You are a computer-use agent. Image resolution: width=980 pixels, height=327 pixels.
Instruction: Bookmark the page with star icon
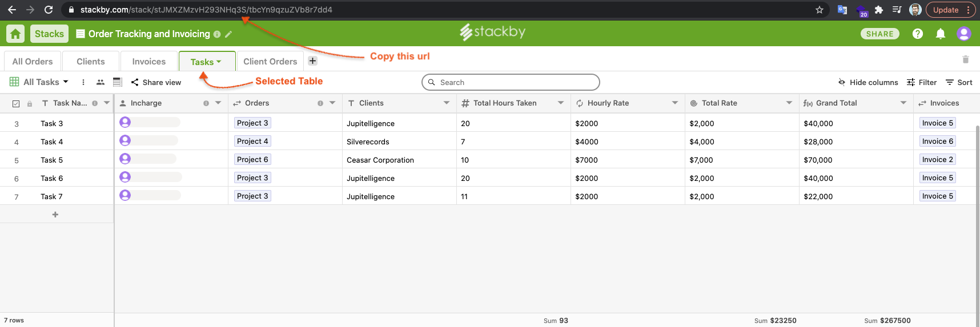point(819,10)
